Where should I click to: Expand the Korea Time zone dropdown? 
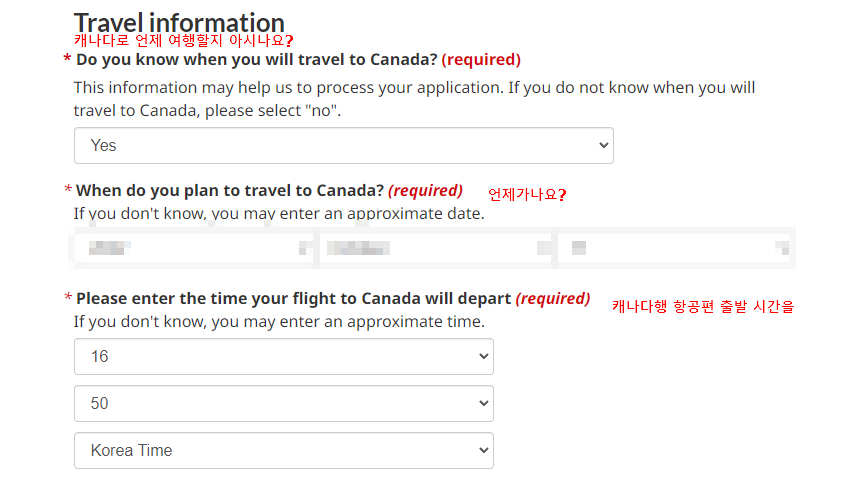click(x=283, y=451)
